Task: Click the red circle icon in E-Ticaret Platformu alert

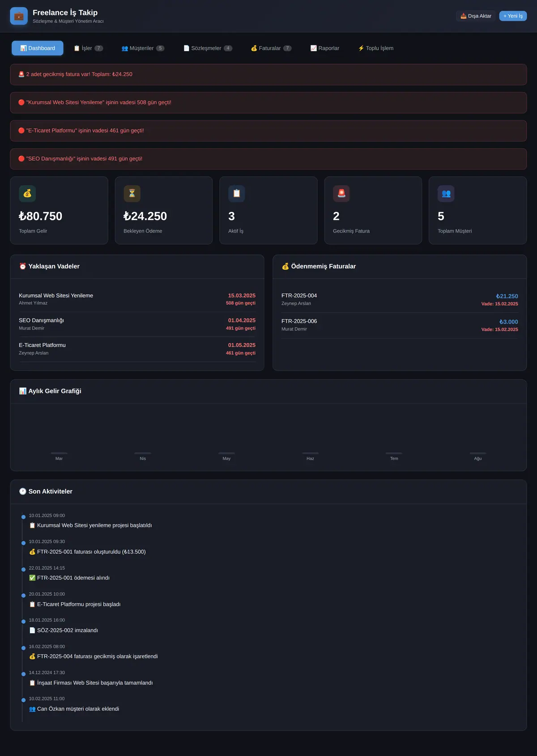Action: click(21, 131)
